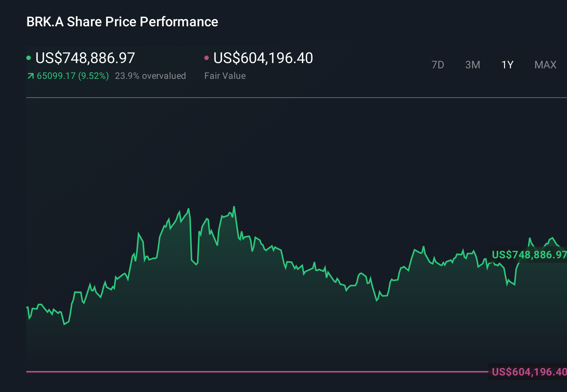The width and height of the screenshot is (567, 392).
Task: Switch to the 3M chart view
Action: pyautogui.click(x=472, y=65)
